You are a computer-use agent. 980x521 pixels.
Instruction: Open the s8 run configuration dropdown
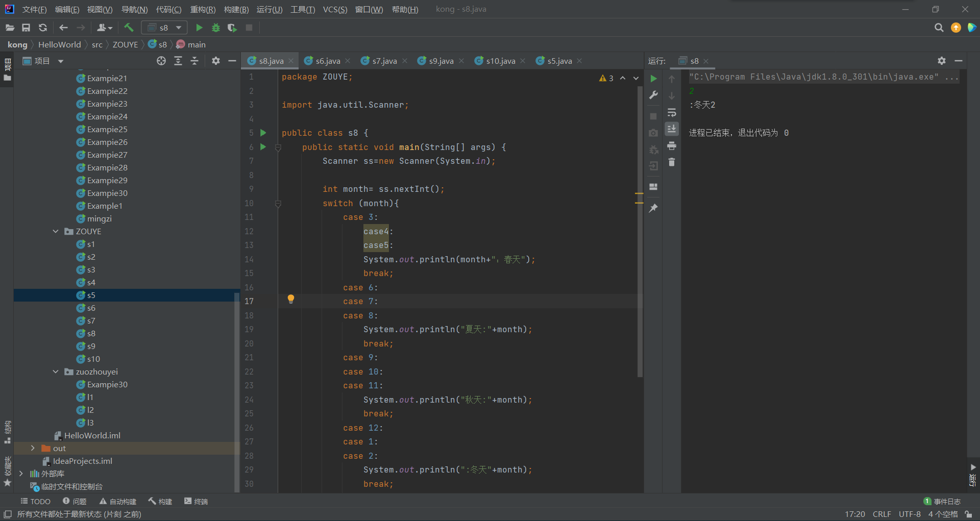tap(164, 28)
